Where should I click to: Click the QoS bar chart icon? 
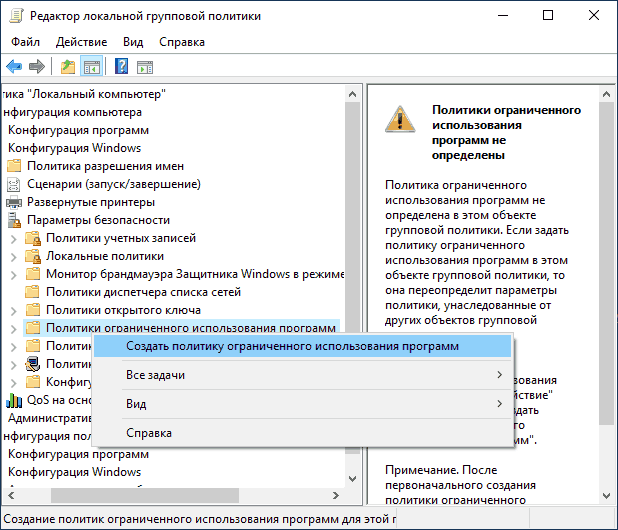[x=14, y=400]
